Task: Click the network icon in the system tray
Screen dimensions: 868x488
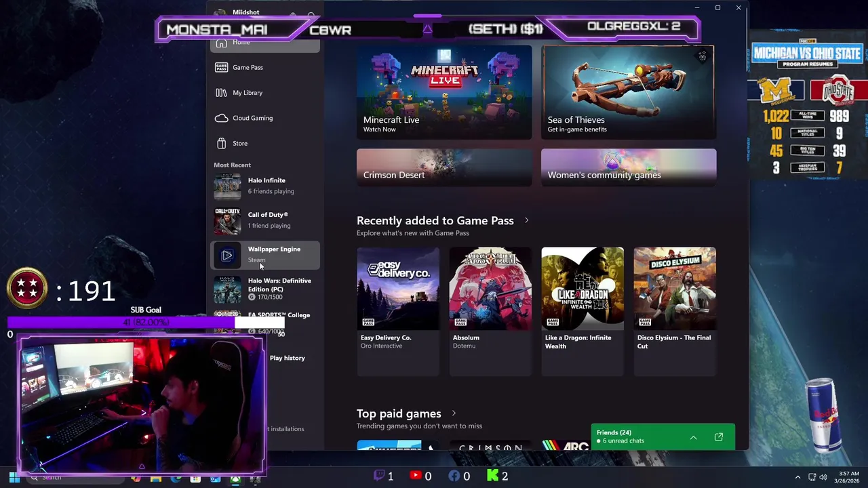Action: coord(812,477)
